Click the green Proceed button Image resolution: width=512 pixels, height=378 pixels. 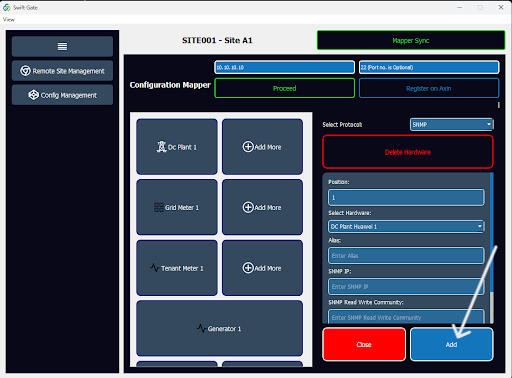tap(284, 88)
